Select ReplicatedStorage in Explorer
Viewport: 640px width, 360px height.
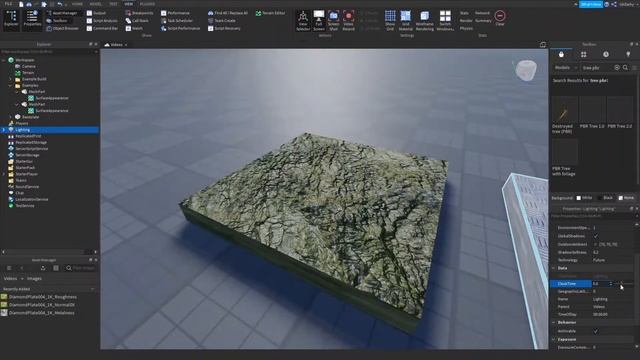pos(31,142)
